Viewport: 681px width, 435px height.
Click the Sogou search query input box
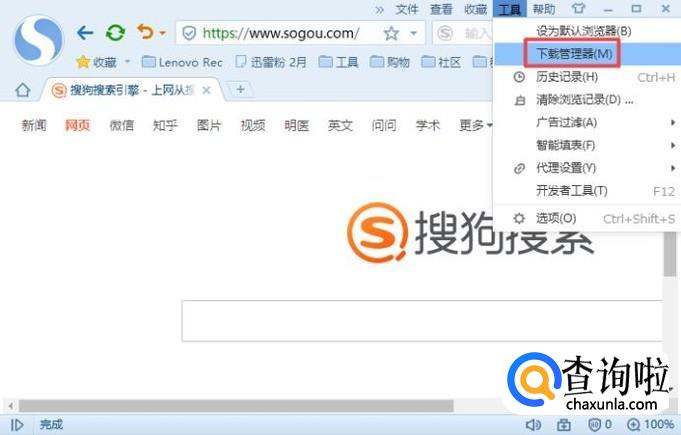click(x=422, y=320)
